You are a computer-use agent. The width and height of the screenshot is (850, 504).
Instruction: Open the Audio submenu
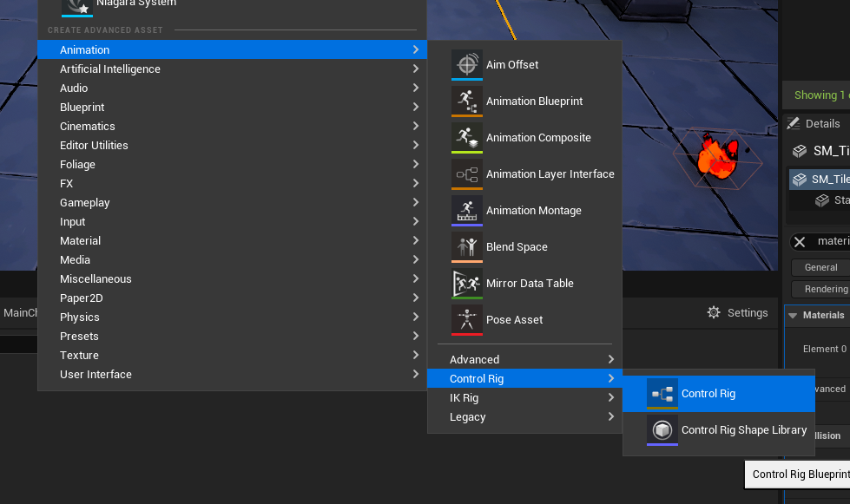tap(232, 88)
